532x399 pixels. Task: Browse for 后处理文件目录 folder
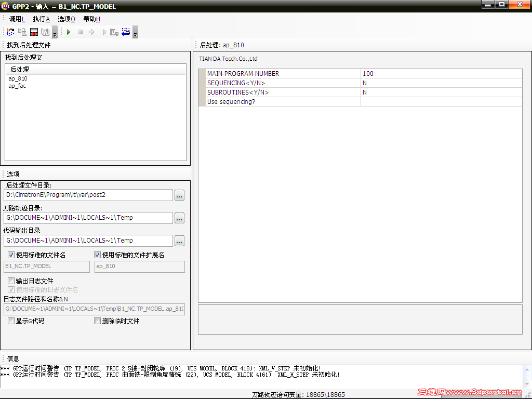[179, 195]
